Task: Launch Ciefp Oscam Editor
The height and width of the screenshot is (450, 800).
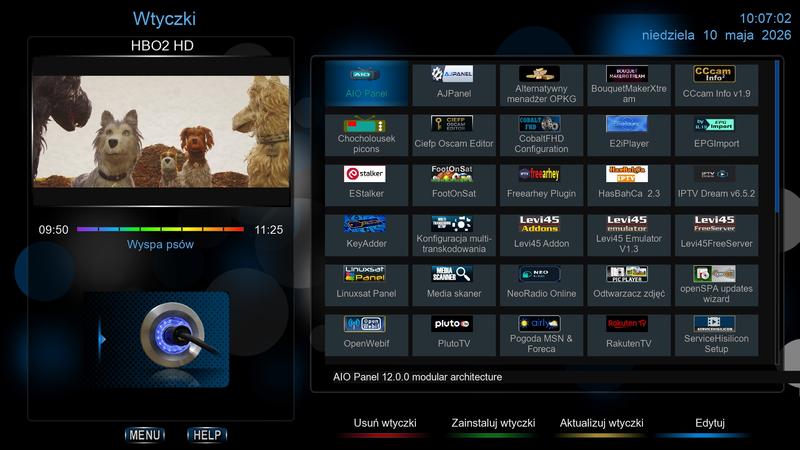Action: coord(454,135)
